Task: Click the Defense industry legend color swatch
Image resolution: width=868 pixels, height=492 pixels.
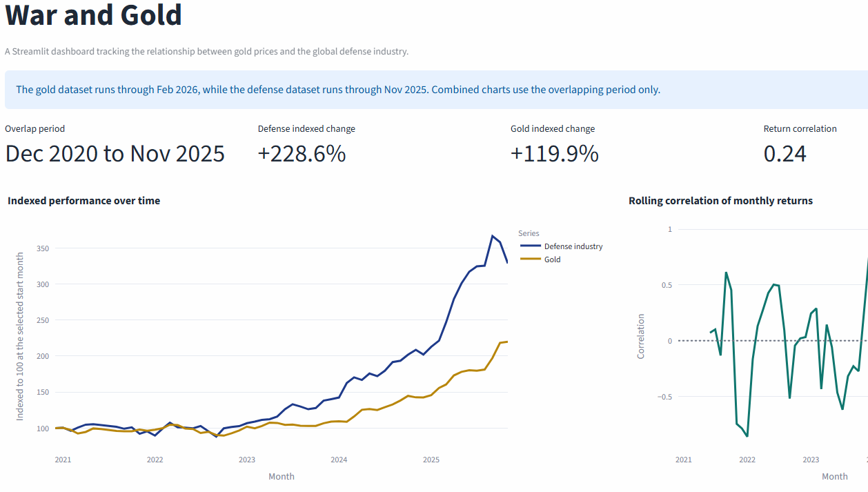Action: click(x=529, y=246)
